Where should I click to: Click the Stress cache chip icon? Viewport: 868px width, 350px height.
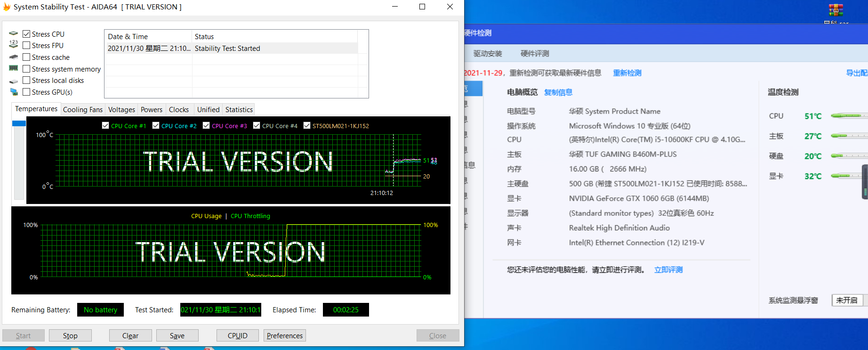pos(14,57)
